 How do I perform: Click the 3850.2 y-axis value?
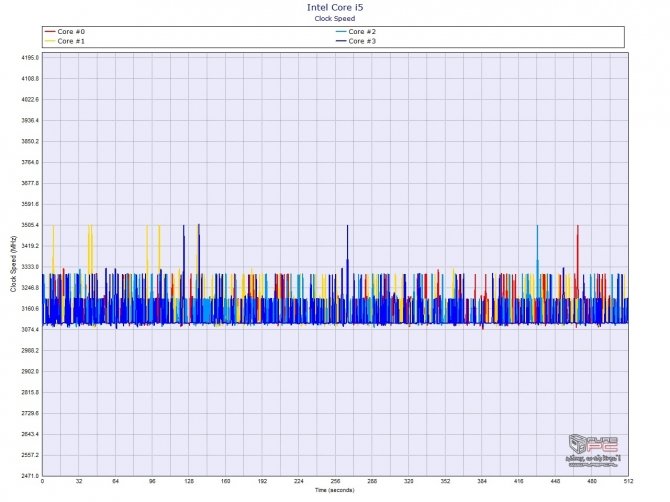(x=30, y=141)
